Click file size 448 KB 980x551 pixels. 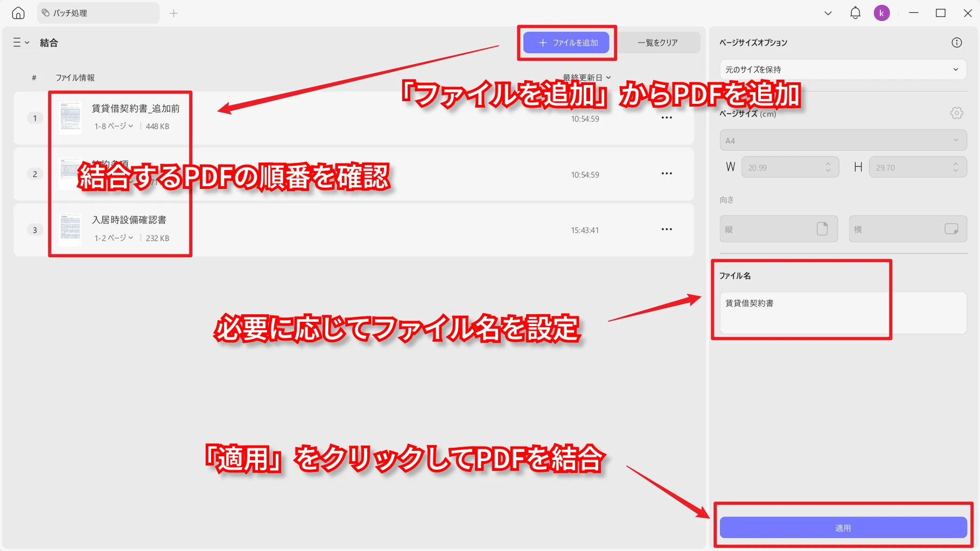click(x=157, y=126)
